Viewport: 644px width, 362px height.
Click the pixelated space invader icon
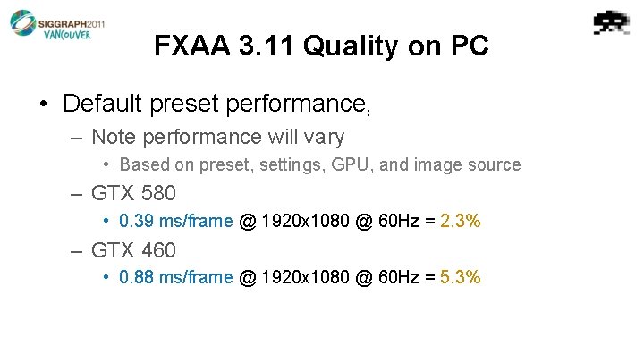click(x=612, y=22)
